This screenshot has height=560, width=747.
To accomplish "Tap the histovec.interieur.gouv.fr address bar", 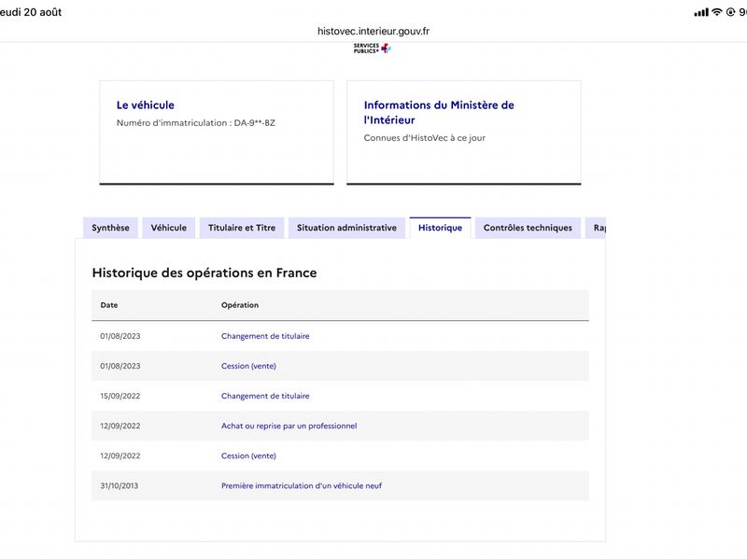I will click(373, 31).
